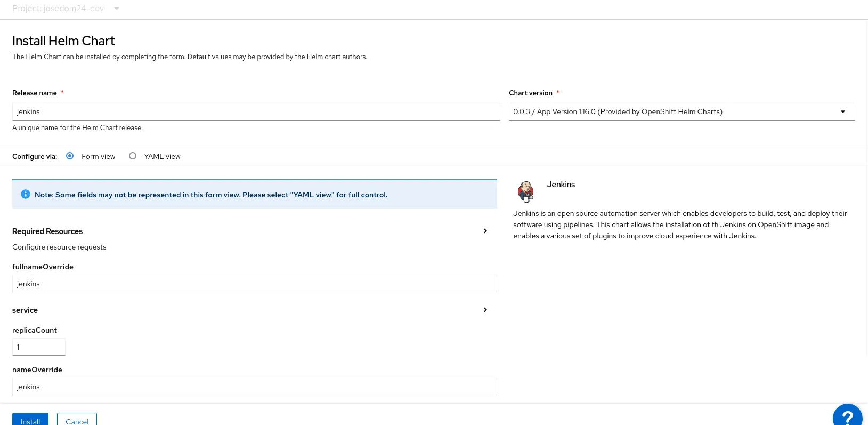The width and height of the screenshot is (868, 425).
Task: Expand Required Resources chevron arrow
Action: point(485,231)
